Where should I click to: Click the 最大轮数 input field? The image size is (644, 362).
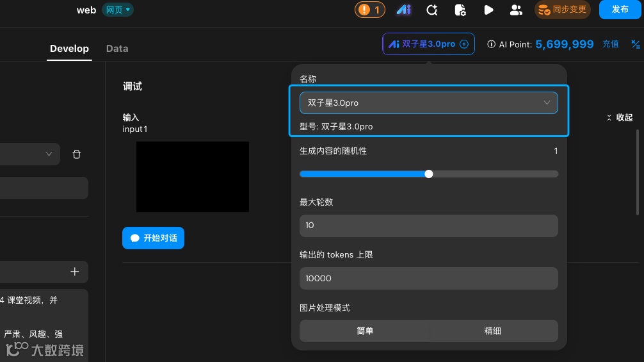[428, 226]
